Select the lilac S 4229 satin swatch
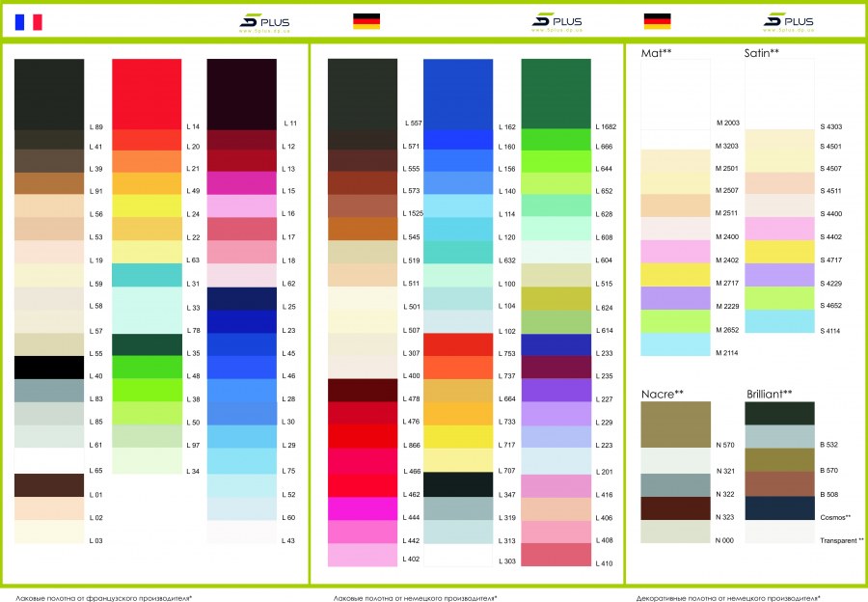Viewport: 868px width, 602px height. pyautogui.click(x=779, y=275)
